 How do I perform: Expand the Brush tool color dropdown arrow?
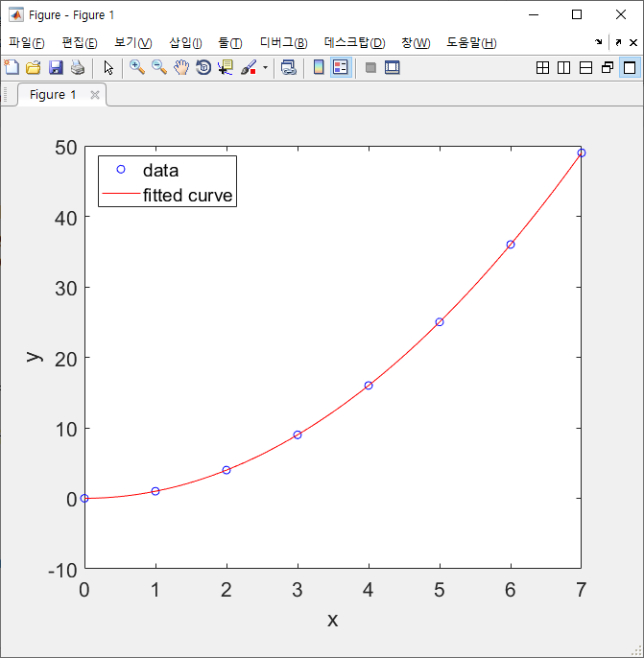[x=265, y=68]
